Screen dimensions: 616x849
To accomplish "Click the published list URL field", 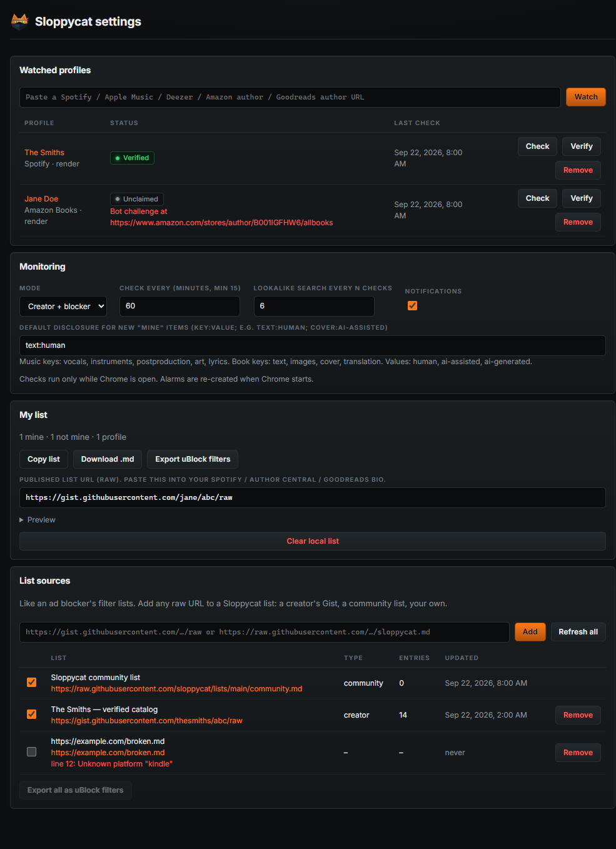I will 313,497.
